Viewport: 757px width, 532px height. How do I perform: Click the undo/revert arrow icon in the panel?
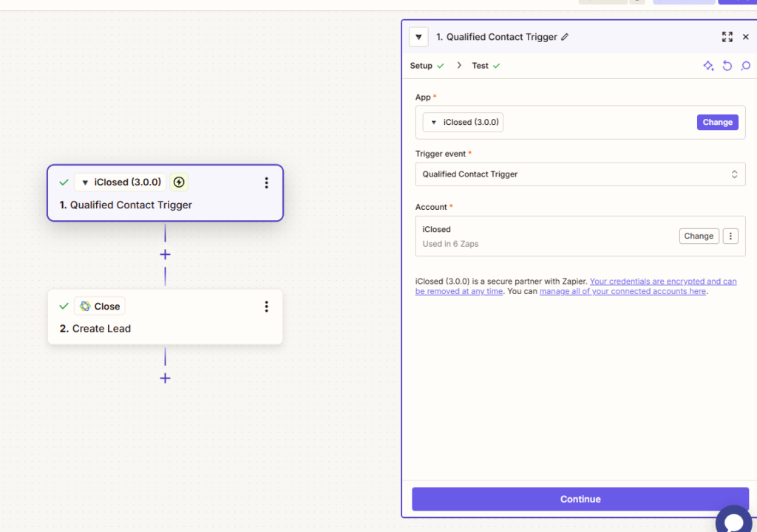[727, 66]
